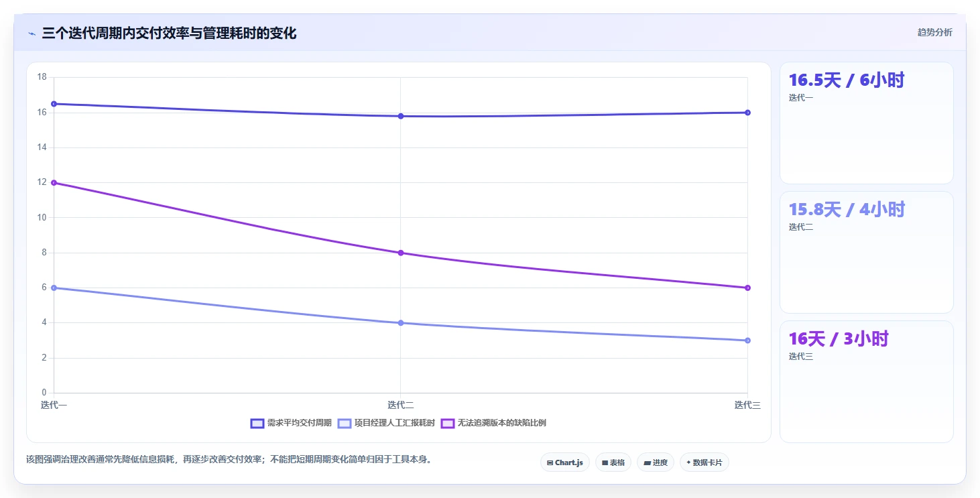Image resolution: width=980 pixels, height=498 pixels.
Task: Click the 迭代三 x-axis label
Action: click(747, 405)
